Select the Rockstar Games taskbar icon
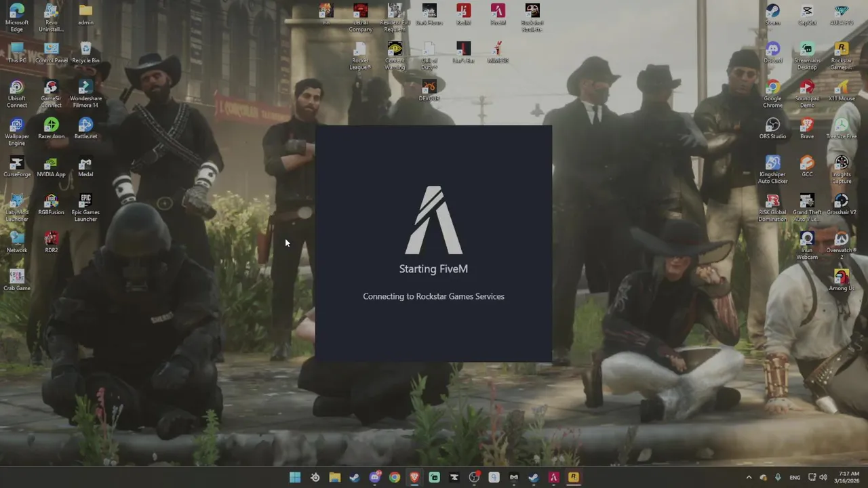This screenshot has width=868, height=488. point(573,477)
